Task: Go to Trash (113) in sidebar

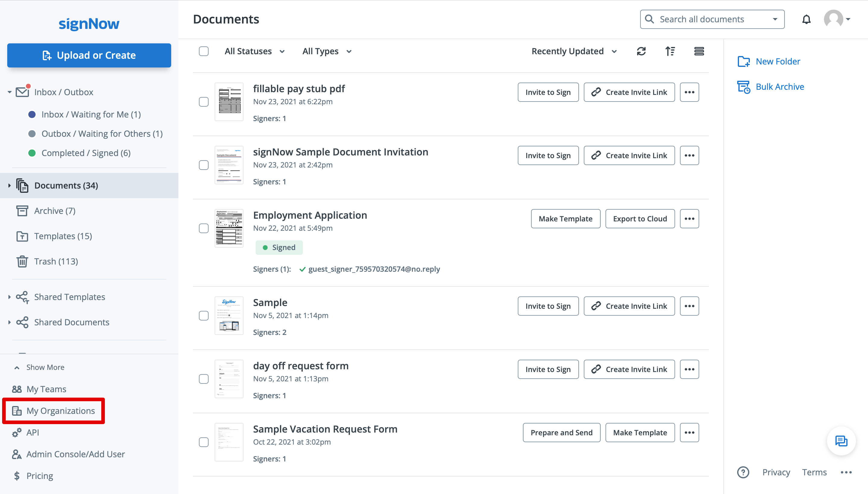Action: pyautogui.click(x=56, y=261)
